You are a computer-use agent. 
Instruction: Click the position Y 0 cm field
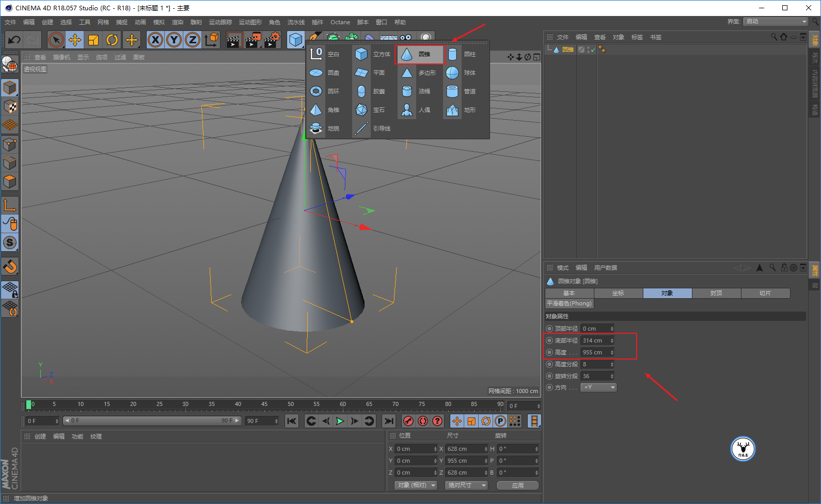pyautogui.click(x=416, y=461)
